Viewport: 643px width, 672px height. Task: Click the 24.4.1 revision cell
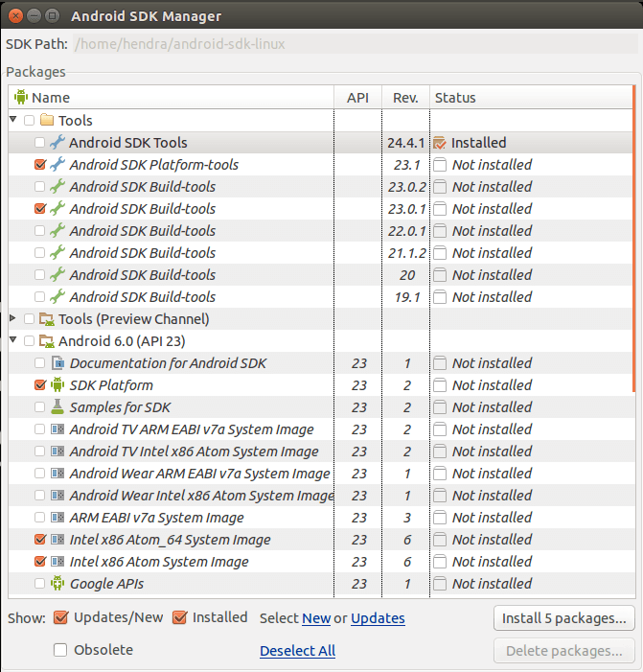405,143
